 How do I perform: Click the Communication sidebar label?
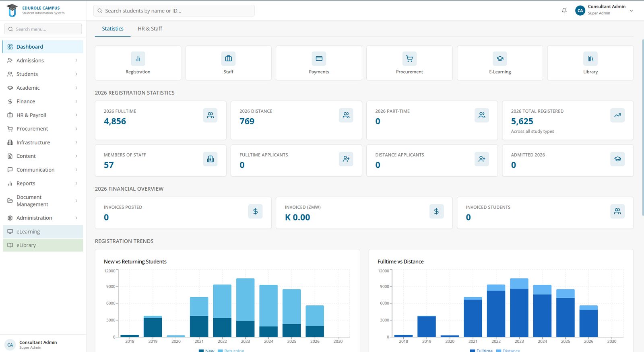[x=35, y=170]
